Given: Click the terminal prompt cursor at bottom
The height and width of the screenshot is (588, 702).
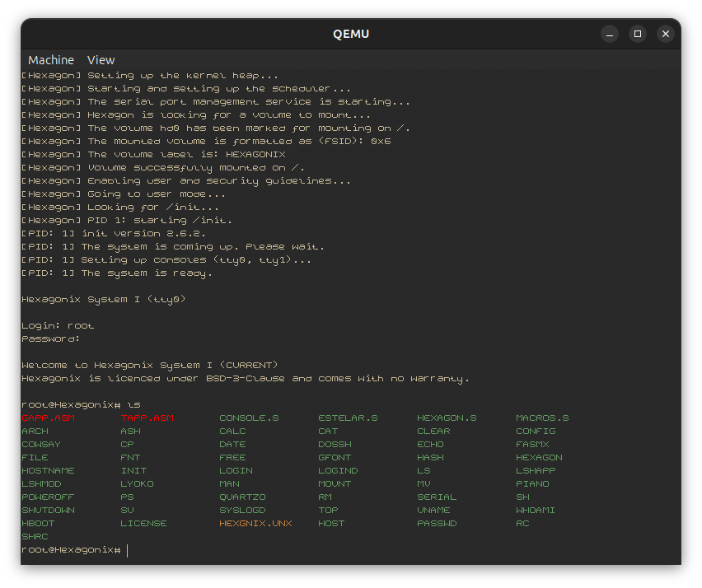Looking at the screenshot, I should point(128,550).
